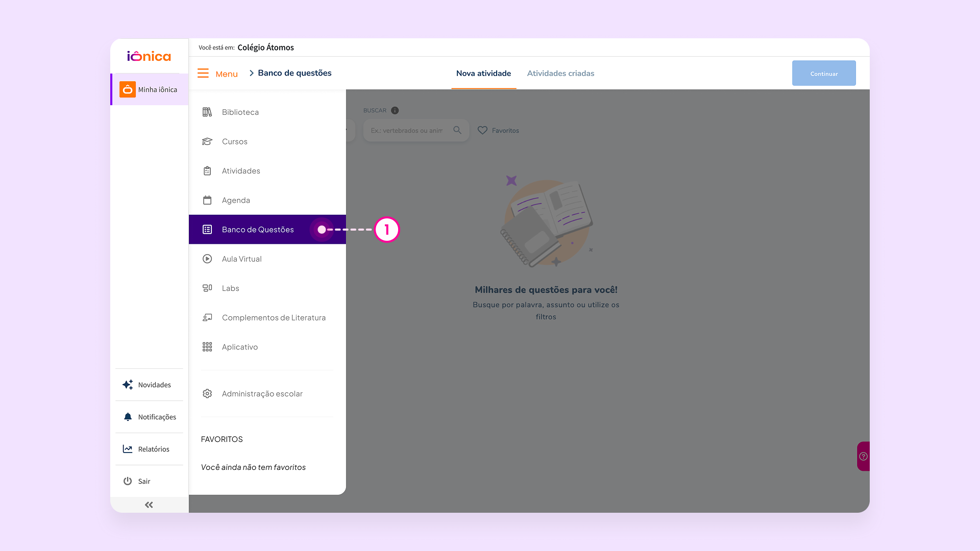Click Banco de questões breadcrumb text
980x551 pixels.
point(295,73)
